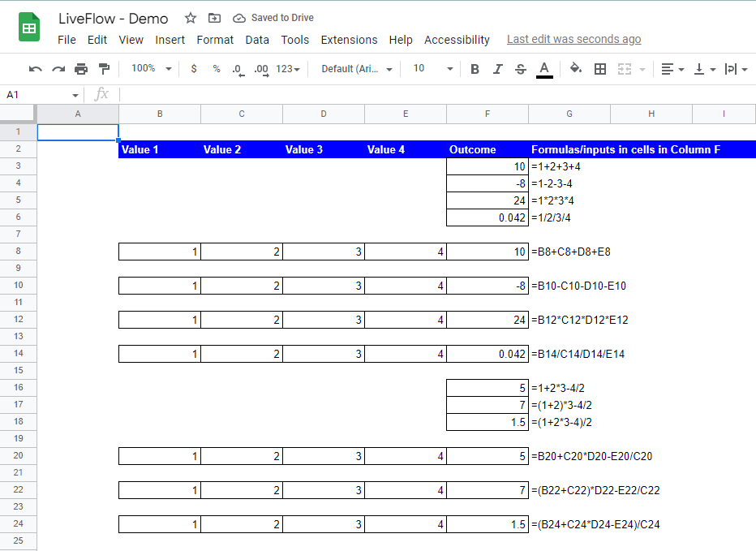Viewport: 756px width, 551px height.
Task: Click the Select all corner box
Action: pyautogui.click(x=19, y=114)
